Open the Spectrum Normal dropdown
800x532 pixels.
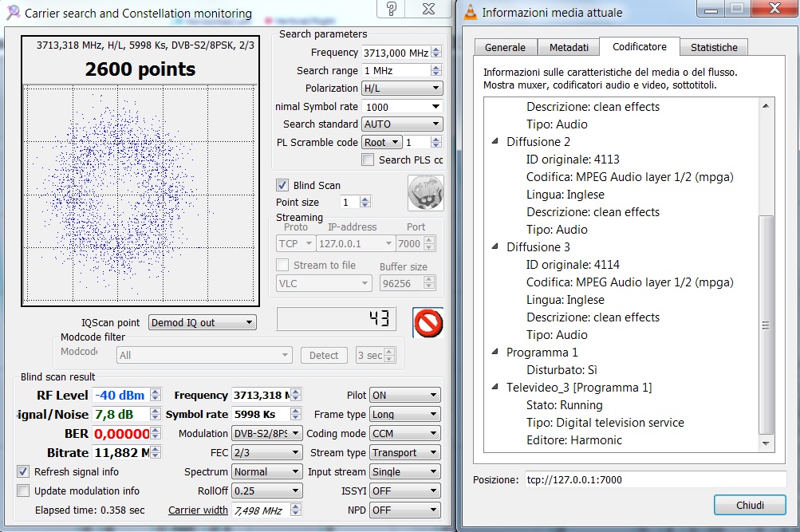coord(267,472)
